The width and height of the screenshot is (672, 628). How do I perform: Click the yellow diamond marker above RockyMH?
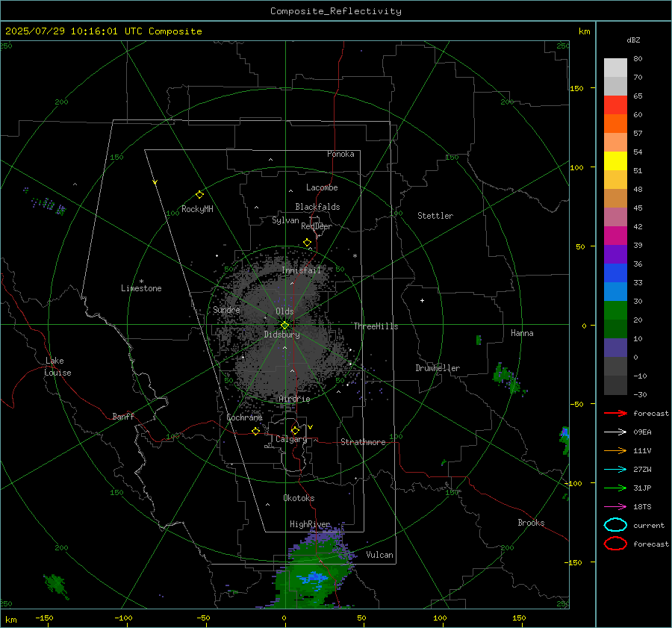pos(199,195)
